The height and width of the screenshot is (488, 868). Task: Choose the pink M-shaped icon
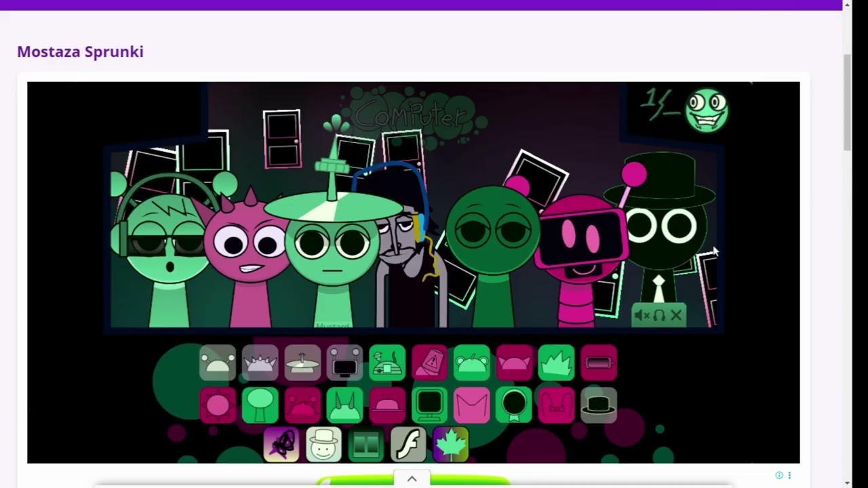tap(472, 405)
